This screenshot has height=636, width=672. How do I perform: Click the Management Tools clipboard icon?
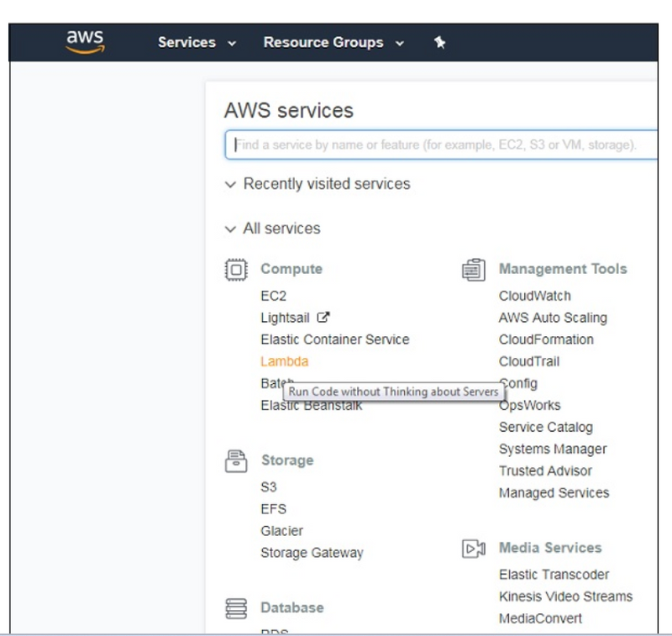474,270
